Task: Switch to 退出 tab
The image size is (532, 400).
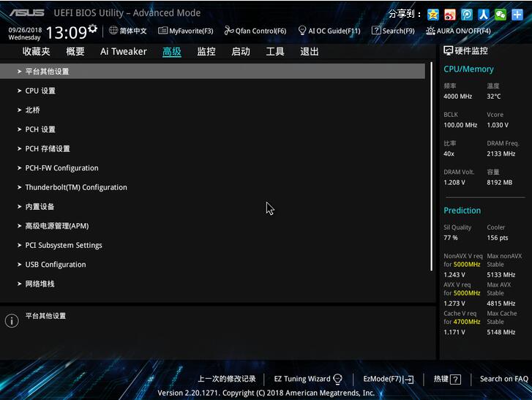Action: [309, 51]
